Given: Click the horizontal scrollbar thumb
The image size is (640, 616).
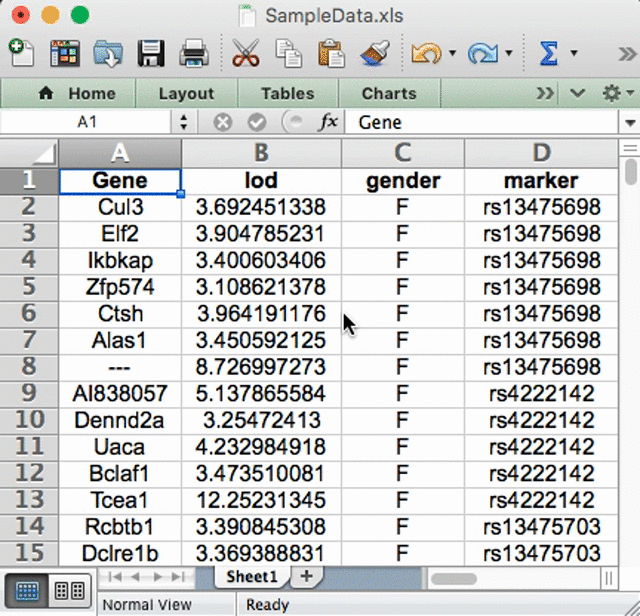Looking at the screenshot, I should [x=454, y=578].
